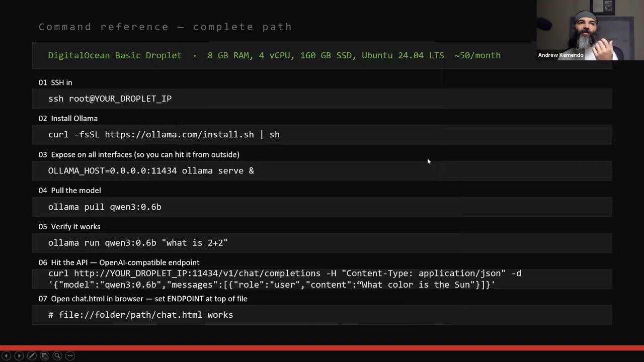Open the pen and laser pointer tools

(32, 356)
